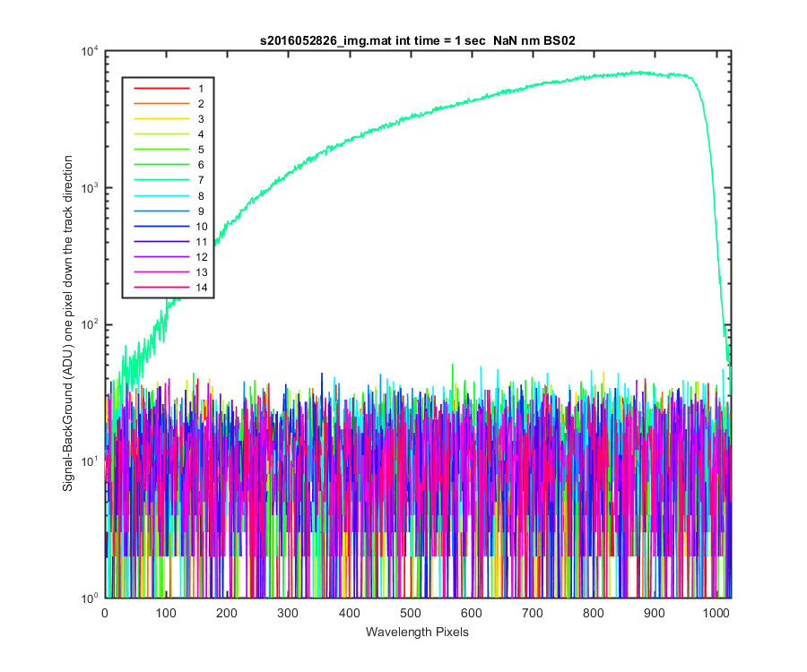Screen dimensions: 807x672
Task: Click x-axis tick label '800'
Action: tap(593, 613)
